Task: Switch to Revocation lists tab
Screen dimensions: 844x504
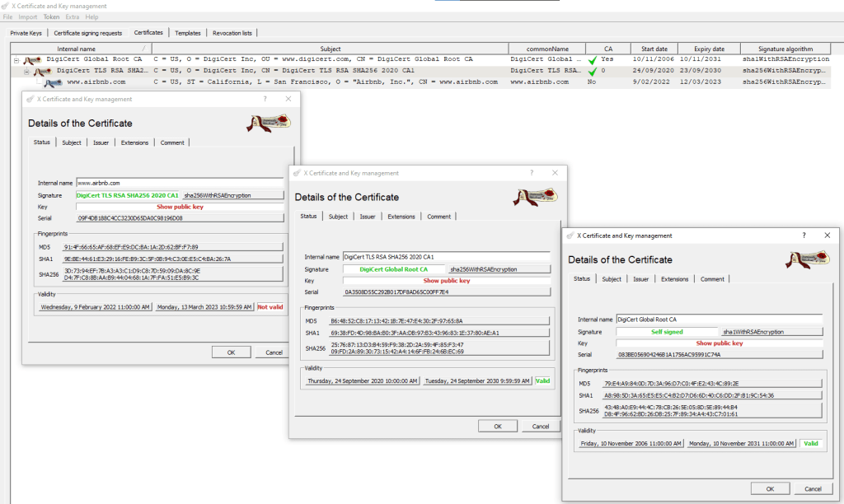Action: pyautogui.click(x=233, y=33)
